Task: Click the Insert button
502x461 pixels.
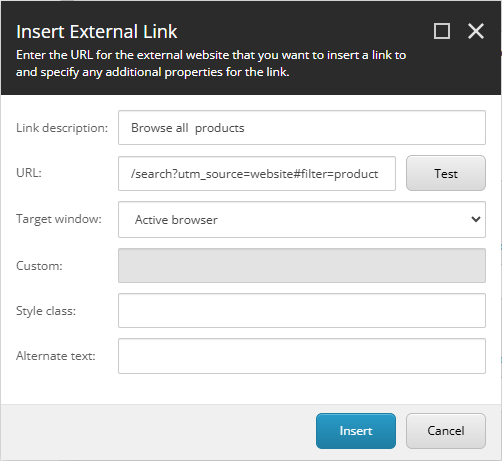Action: (x=356, y=431)
